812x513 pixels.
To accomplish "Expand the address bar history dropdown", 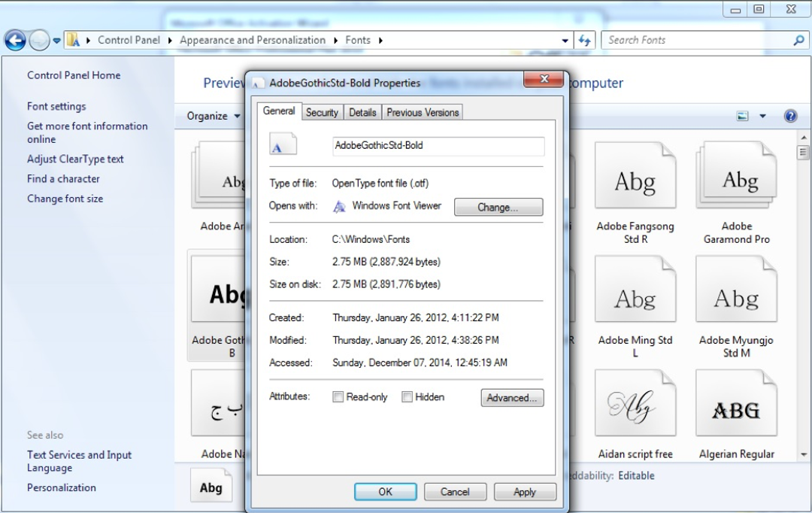I will (x=565, y=40).
